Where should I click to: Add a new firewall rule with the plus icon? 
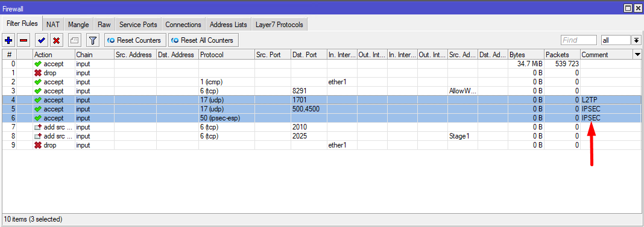point(8,40)
